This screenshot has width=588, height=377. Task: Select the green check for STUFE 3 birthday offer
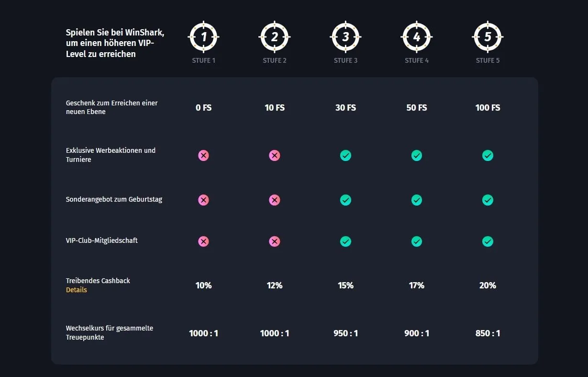(345, 200)
